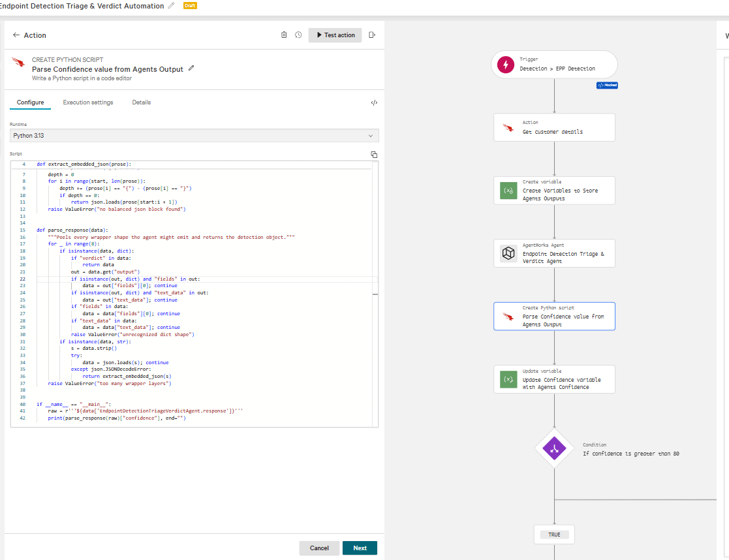Select the Get customer details action node
This screenshot has height=560, width=729.
[x=554, y=127]
